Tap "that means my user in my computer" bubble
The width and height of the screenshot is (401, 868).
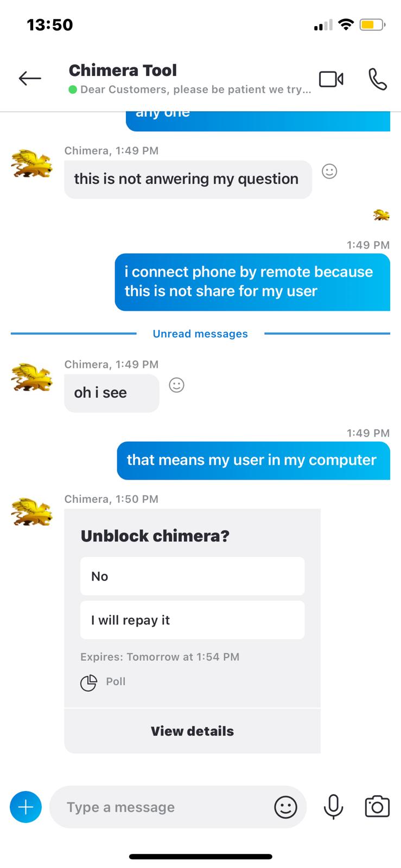coord(253,461)
